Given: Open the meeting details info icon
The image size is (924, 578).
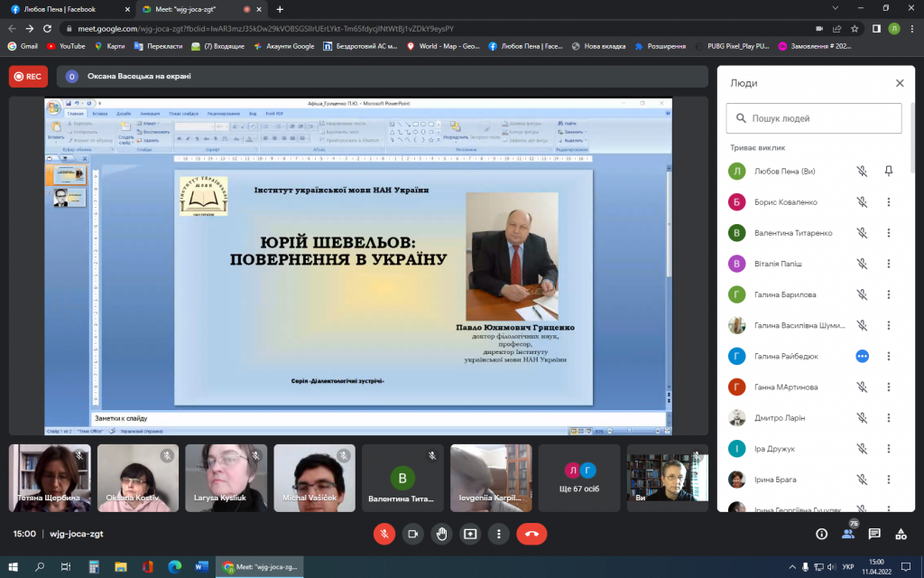Looking at the screenshot, I should [x=821, y=534].
